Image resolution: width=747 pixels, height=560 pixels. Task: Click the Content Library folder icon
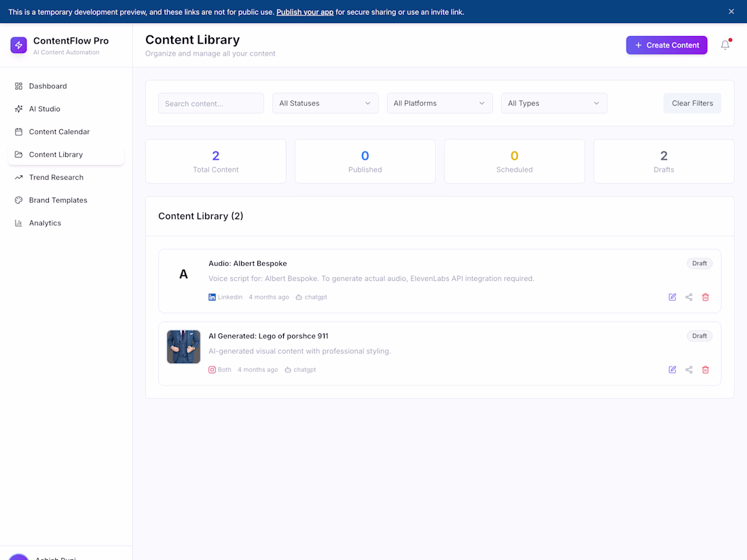point(18,155)
